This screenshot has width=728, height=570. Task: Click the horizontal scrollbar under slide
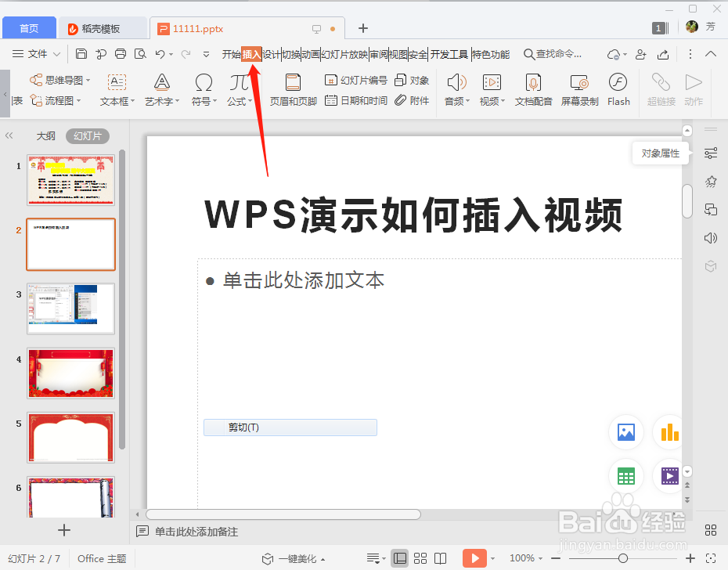[x=283, y=514]
